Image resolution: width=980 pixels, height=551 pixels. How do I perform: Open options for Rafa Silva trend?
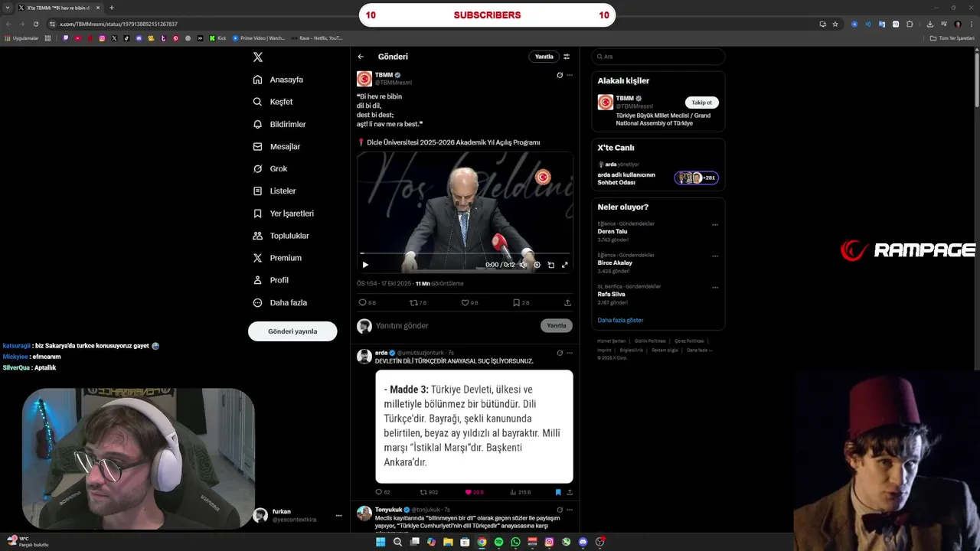[715, 288]
